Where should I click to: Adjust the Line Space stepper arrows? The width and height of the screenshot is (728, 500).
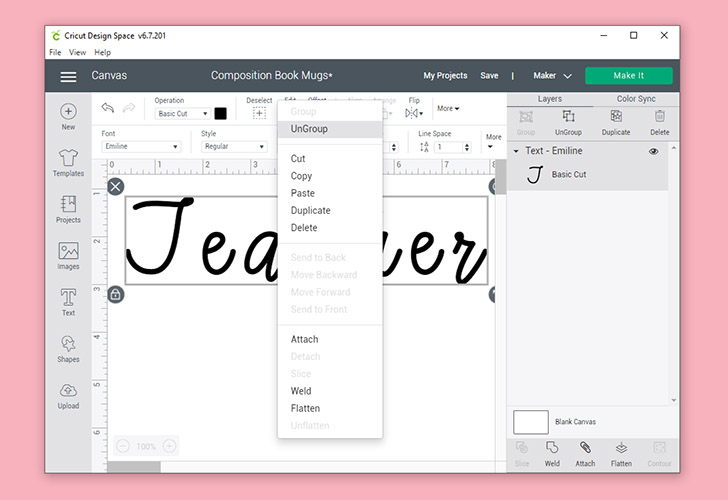pyautogui.click(x=467, y=147)
